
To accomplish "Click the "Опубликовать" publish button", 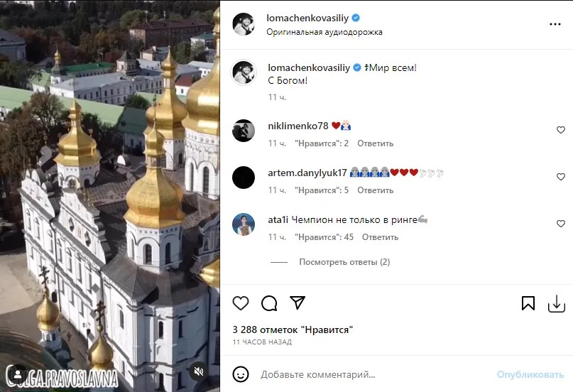I will (x=530, y=374).
